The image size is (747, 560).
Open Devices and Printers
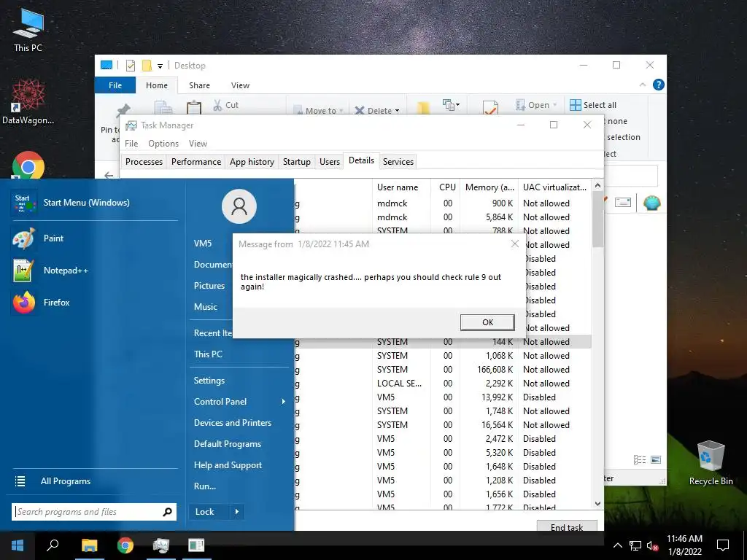[x=233, y=423]
